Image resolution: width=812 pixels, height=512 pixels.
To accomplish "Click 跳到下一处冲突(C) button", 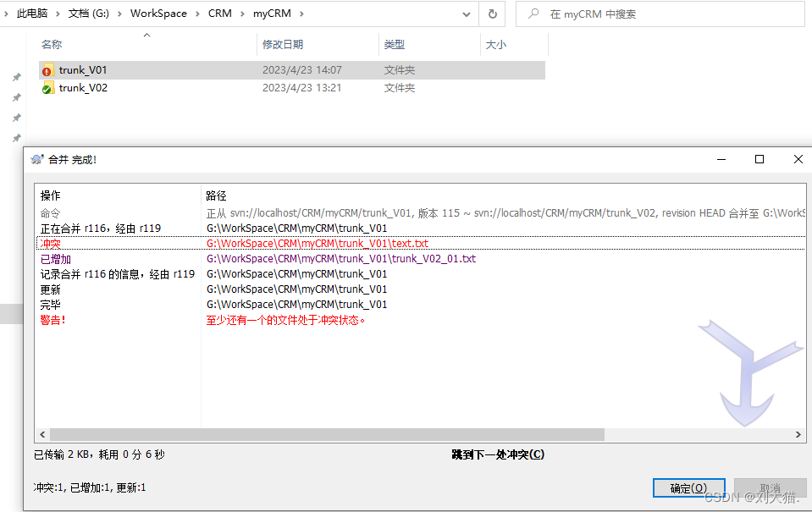I will (x=498, y=454).
